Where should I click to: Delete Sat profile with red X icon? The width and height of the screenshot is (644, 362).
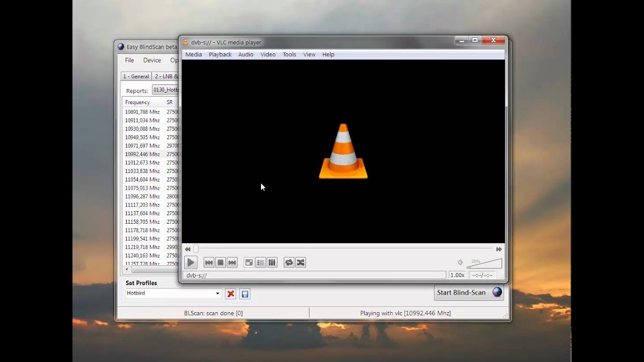click(x=231, y=294)
